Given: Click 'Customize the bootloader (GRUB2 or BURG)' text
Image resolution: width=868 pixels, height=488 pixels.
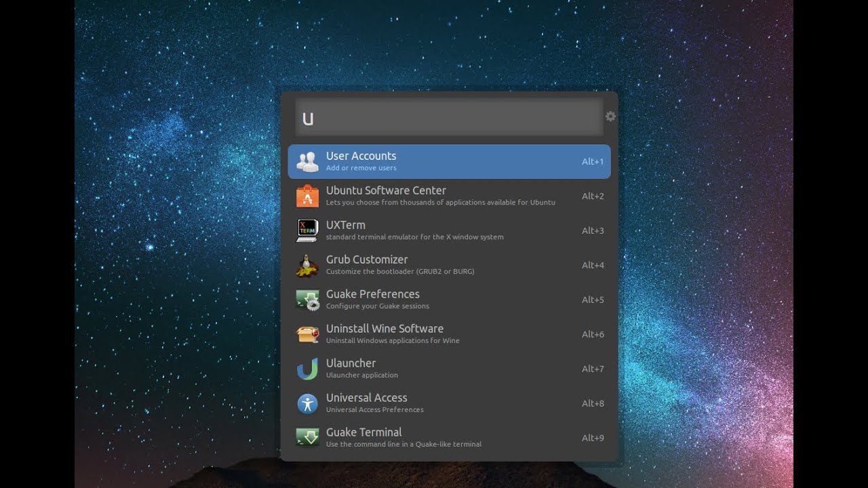Looking at the screenshot, I should [400, 272].
